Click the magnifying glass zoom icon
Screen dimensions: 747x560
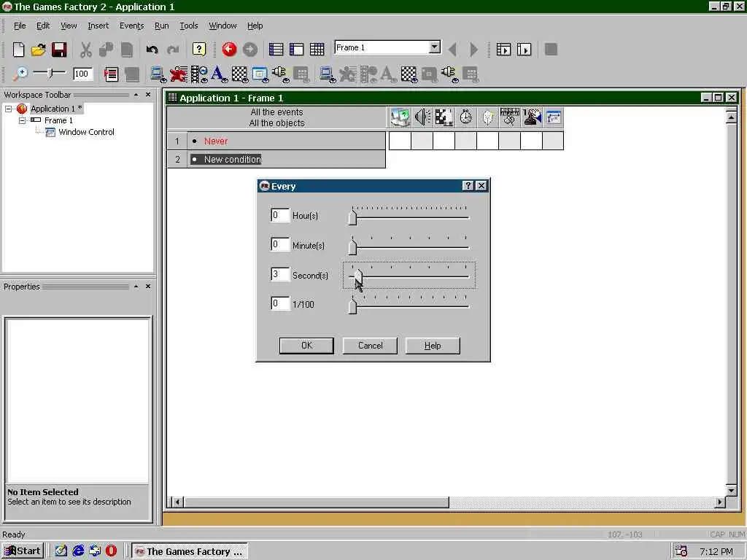(20, 74)
